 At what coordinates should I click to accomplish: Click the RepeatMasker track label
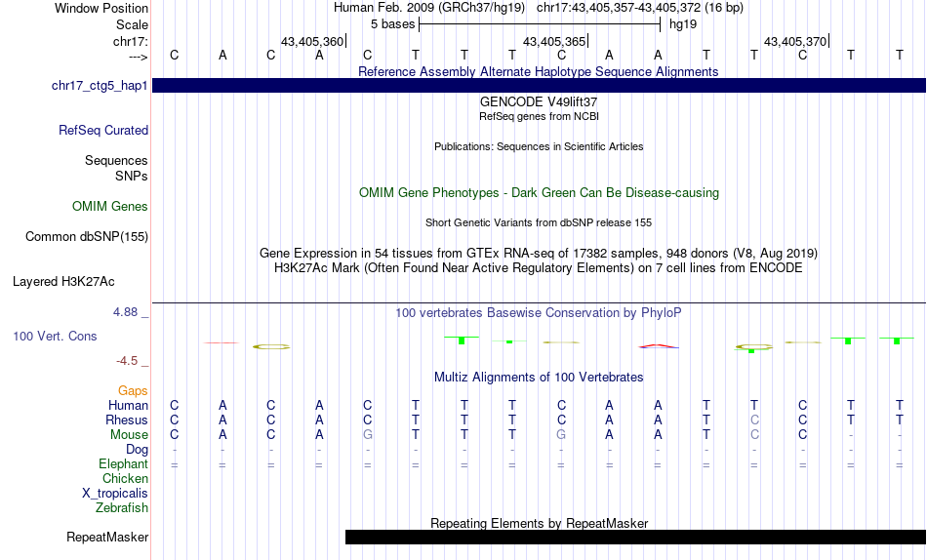(x=107, y=537)
